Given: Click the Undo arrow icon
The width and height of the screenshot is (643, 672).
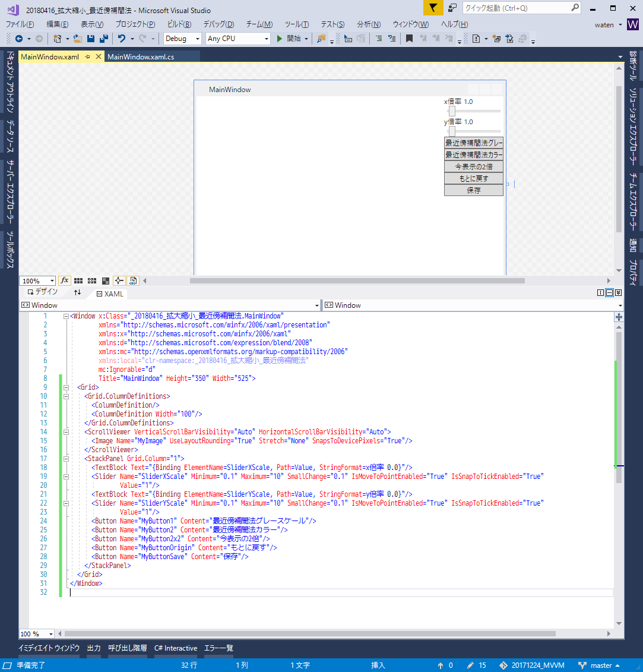Looking at the screenshot, I should tap(122, 39).
